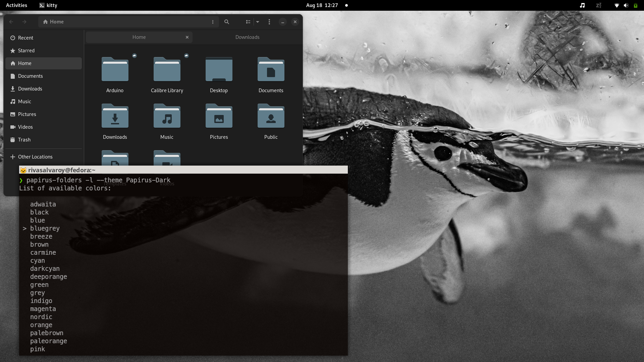Click the papirus-folders command line in terminal

pyautogui.click(x=98, y=180)
